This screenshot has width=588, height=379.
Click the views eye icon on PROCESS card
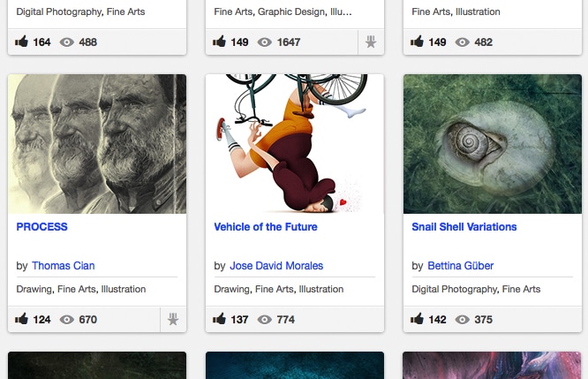coord(66,320)
